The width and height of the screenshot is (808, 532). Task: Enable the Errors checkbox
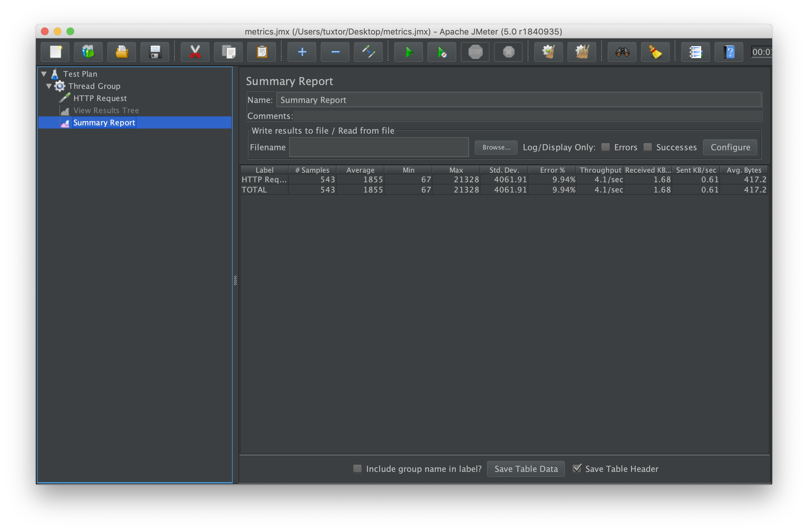[605, 147]
